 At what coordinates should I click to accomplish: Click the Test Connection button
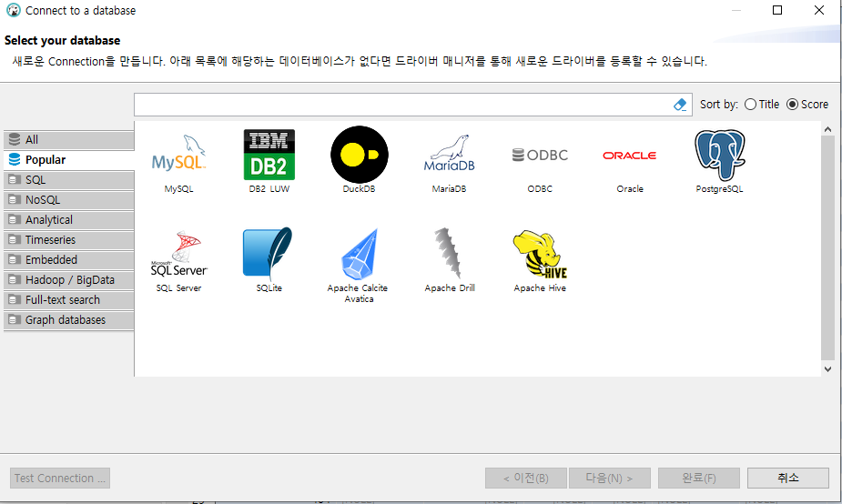60,478
